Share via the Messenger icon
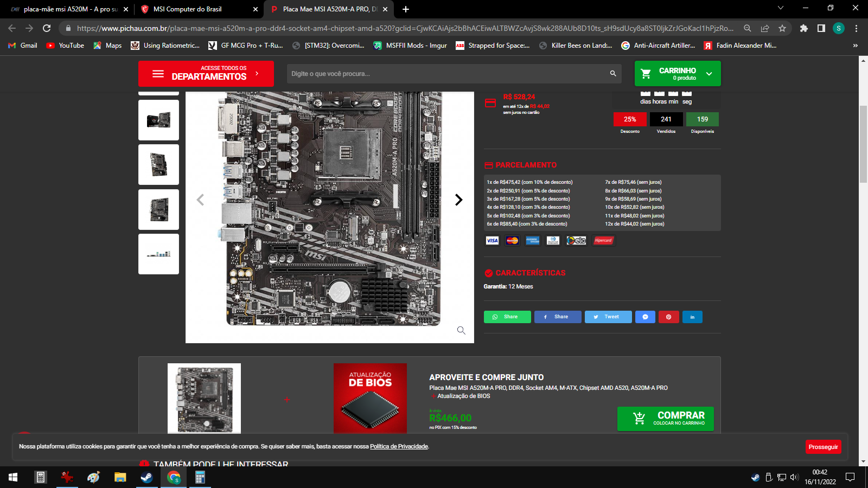The width and height of the screenshot is (868, 488). click(x=645, y=317)
